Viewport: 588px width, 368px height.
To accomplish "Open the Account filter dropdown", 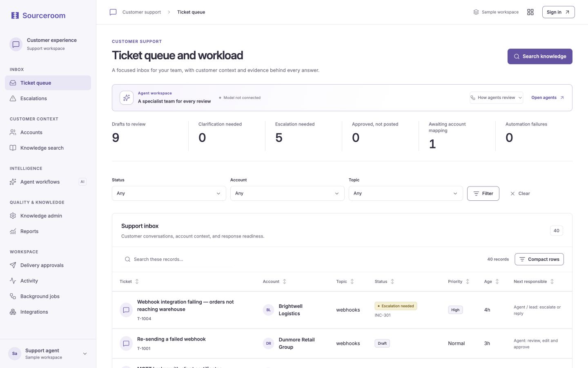I will (287, 193).
